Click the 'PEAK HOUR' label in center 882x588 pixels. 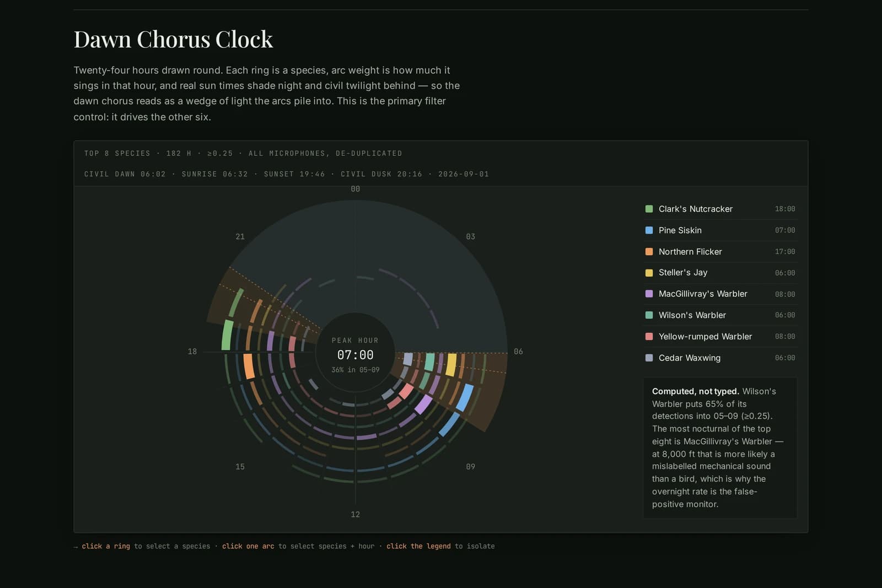[x=356, y=341]
